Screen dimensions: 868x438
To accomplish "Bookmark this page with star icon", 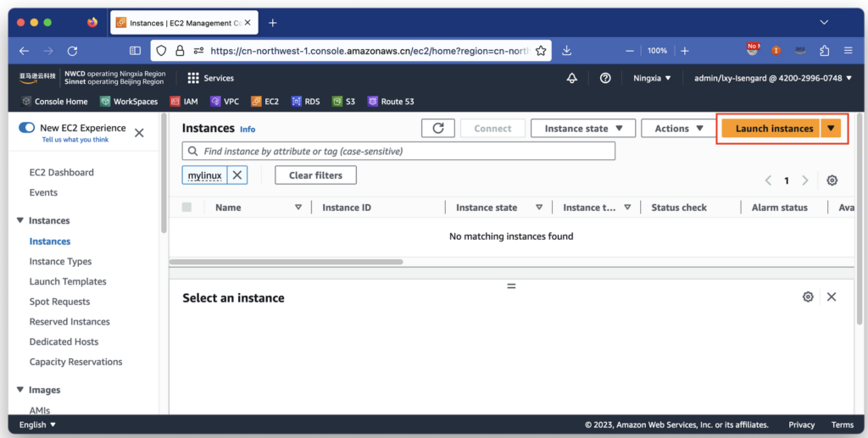I will point(541,51).
